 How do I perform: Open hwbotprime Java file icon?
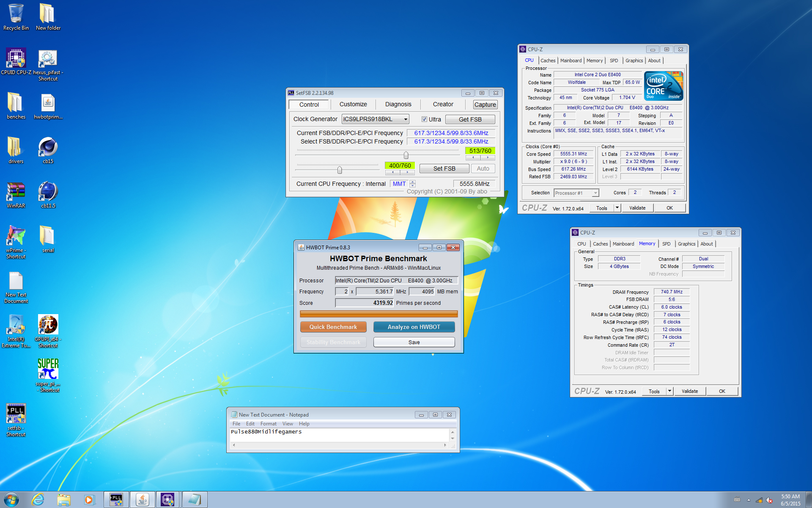coord(48,106)
